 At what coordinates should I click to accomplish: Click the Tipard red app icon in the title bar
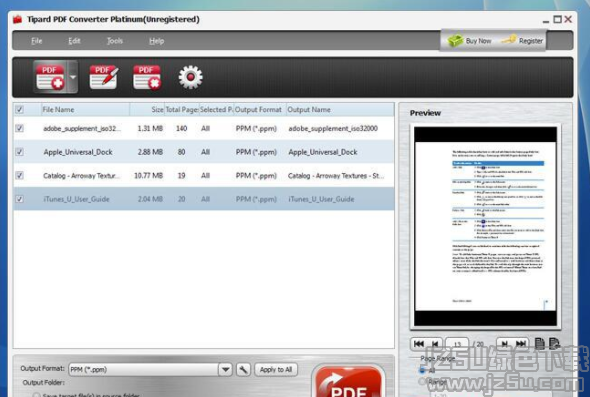pyautogui.click(x=18, y=19)
